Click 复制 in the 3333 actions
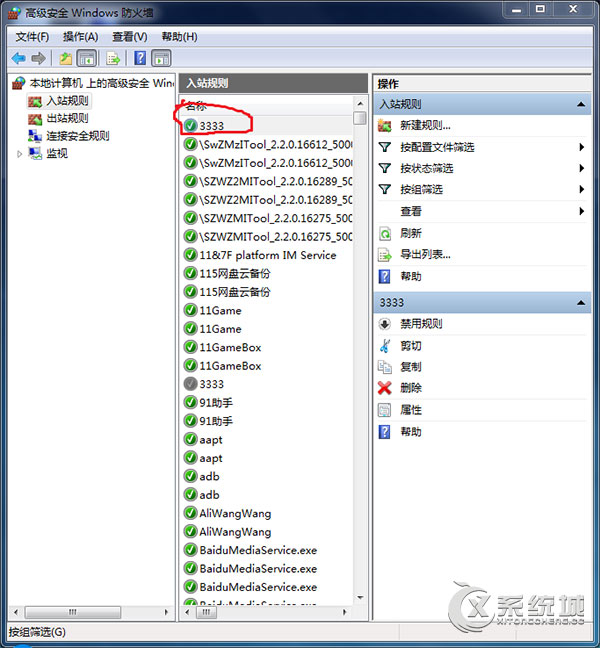This screenshot has height=648, width=600. click(411, 367)
